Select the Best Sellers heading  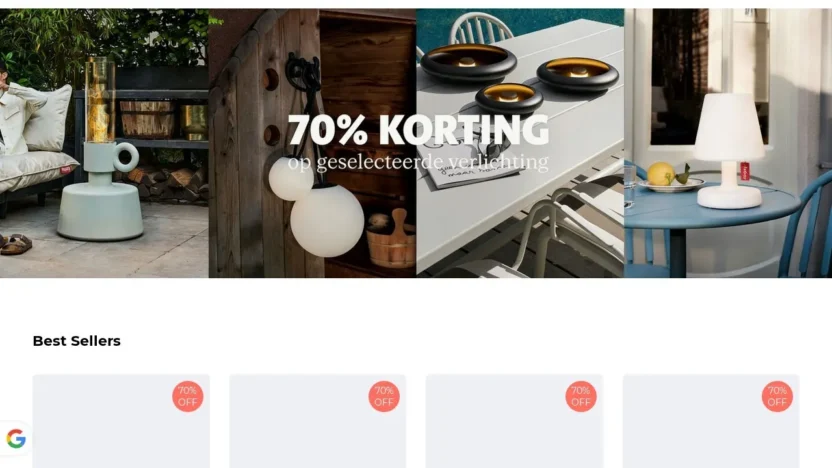(76, 341)
